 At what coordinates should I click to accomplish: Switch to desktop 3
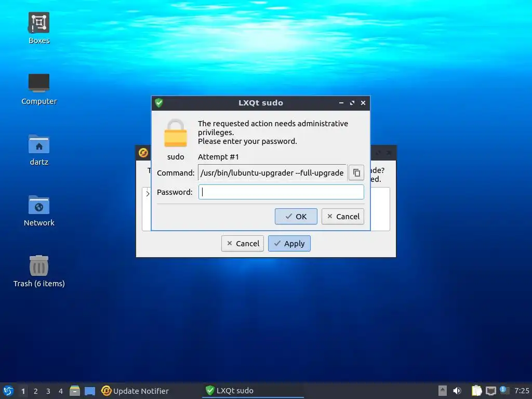click(48, 391)
